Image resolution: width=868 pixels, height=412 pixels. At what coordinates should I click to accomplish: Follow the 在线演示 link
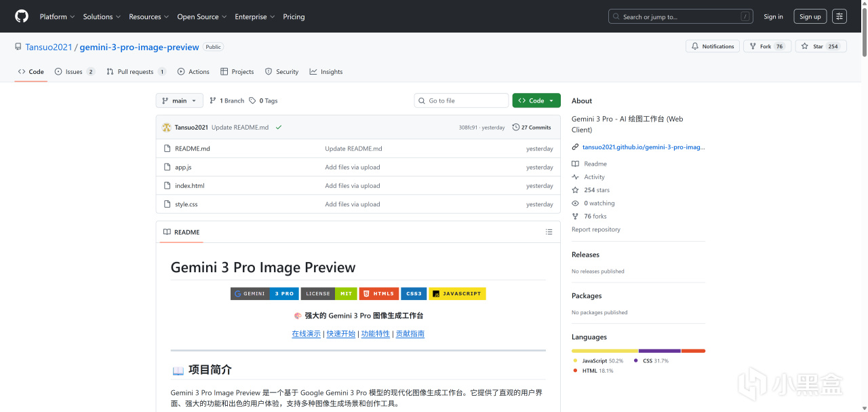click(x=307, y=334)
